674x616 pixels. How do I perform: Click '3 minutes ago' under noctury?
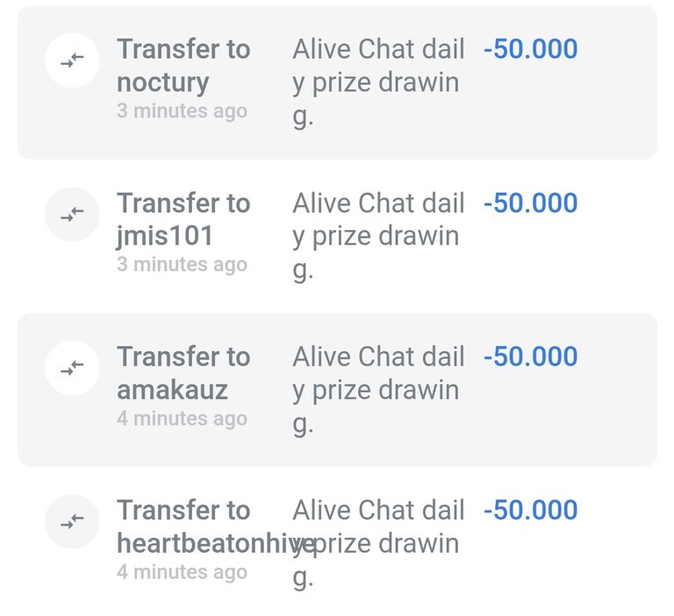tap(182, 111)
